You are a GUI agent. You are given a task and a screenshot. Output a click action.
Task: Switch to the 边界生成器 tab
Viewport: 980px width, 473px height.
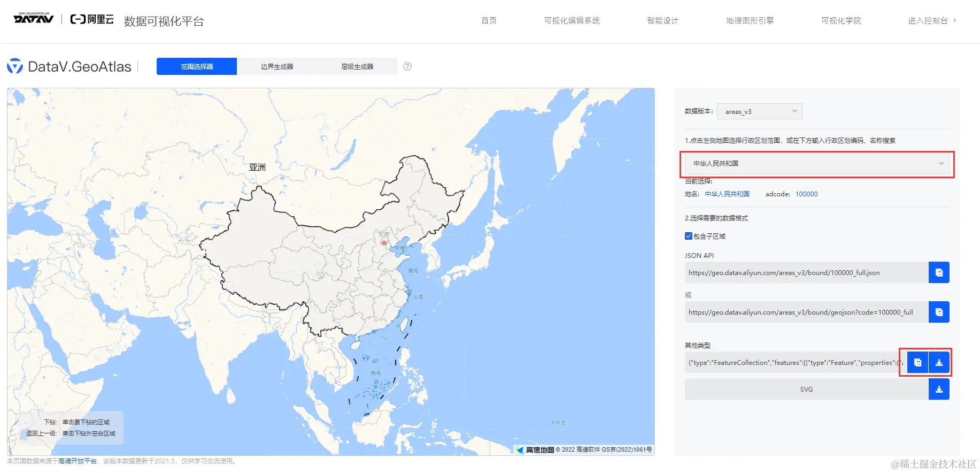tap(277, 66)
